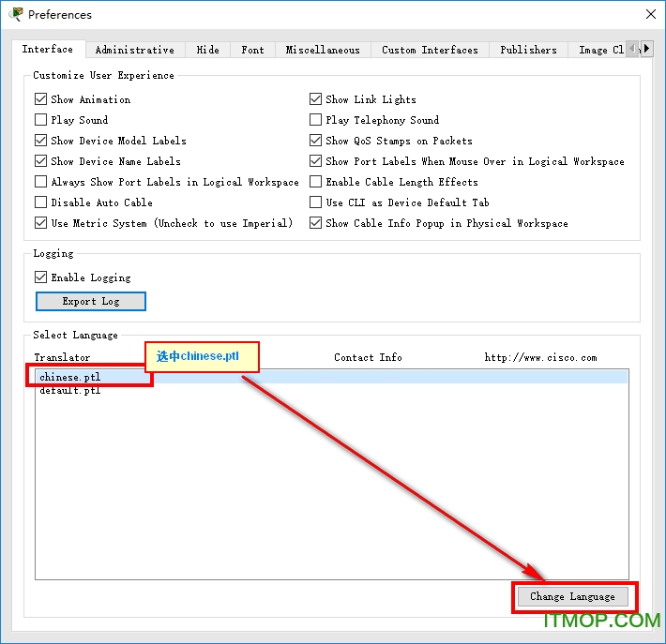Check the Disable Auto Cable option

click(40, 202)
